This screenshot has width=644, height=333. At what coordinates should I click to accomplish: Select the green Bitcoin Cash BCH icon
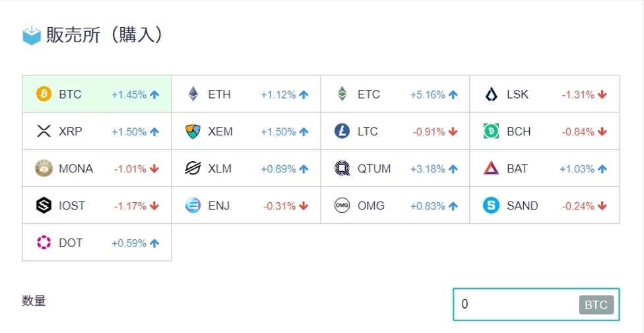tap(491, 131)
